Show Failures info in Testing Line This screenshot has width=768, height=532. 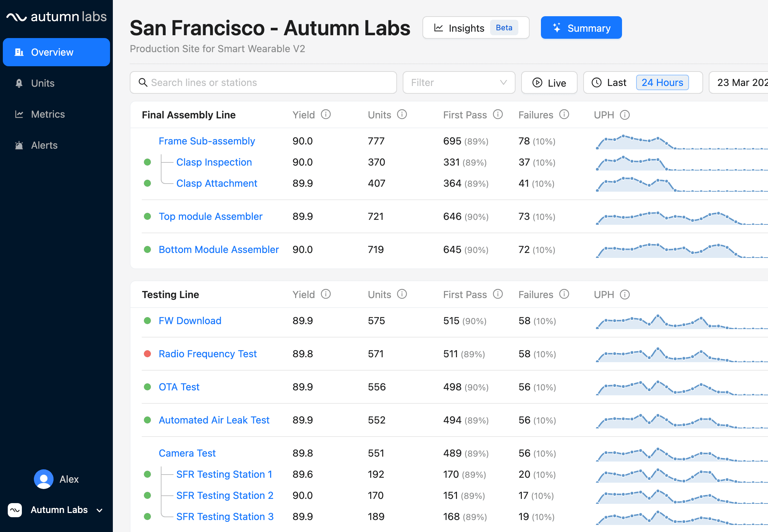[564, 294]
